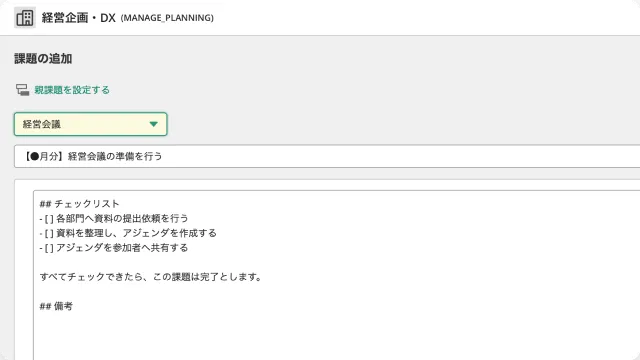Open 親課題を設定する link
Screen dimensions: 640x360
point(72,90)
